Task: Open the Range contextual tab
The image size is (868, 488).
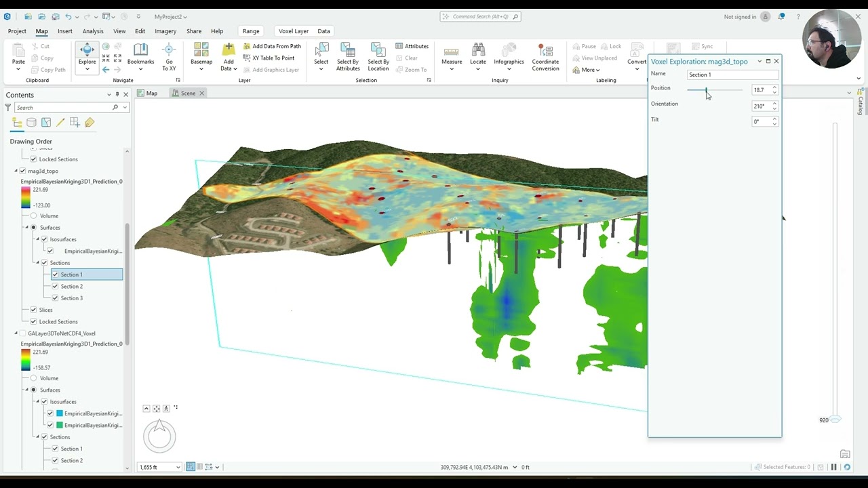Action: coord(251,31)
